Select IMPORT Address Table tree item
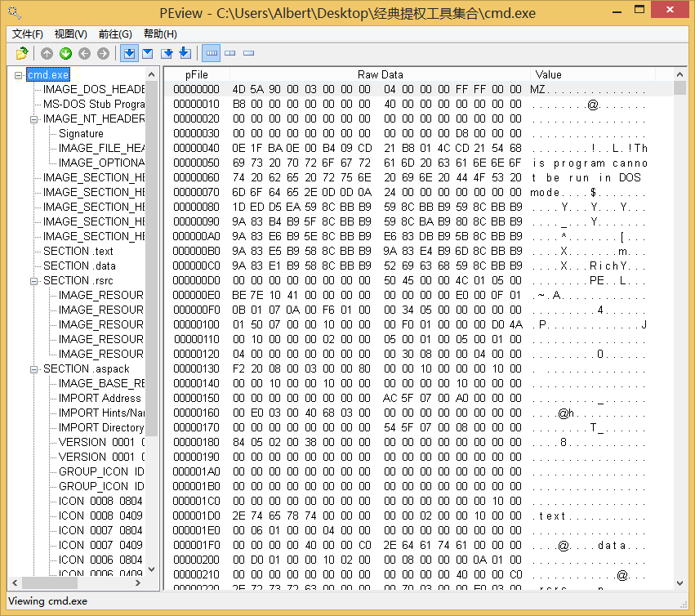This screenshot has height=616, width=695. click(100, 398)
